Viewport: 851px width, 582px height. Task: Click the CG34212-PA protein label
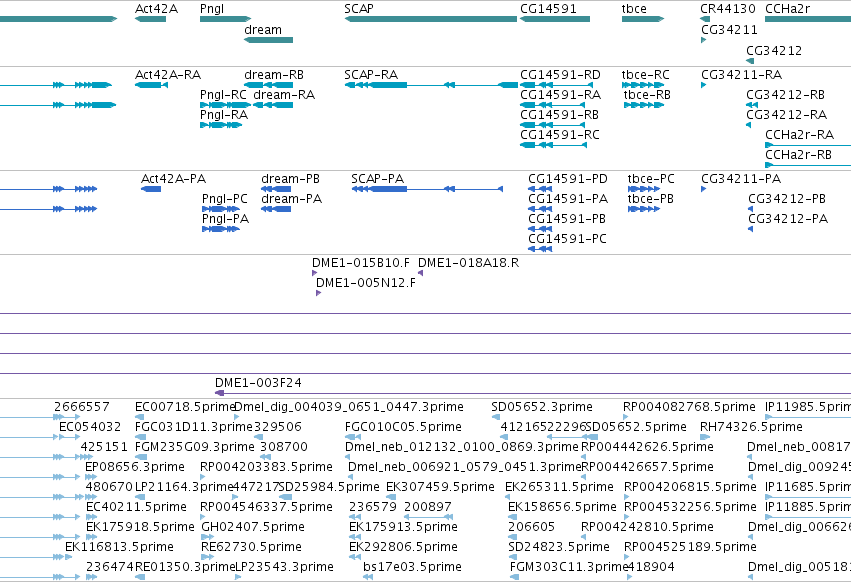point(788,219)
